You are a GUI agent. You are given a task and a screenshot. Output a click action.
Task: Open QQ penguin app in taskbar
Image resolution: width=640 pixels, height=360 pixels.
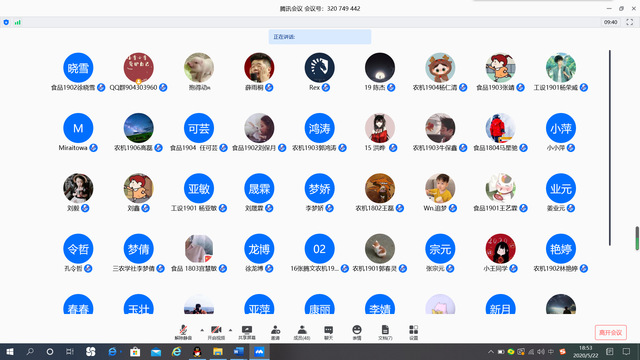coord(197,351)
